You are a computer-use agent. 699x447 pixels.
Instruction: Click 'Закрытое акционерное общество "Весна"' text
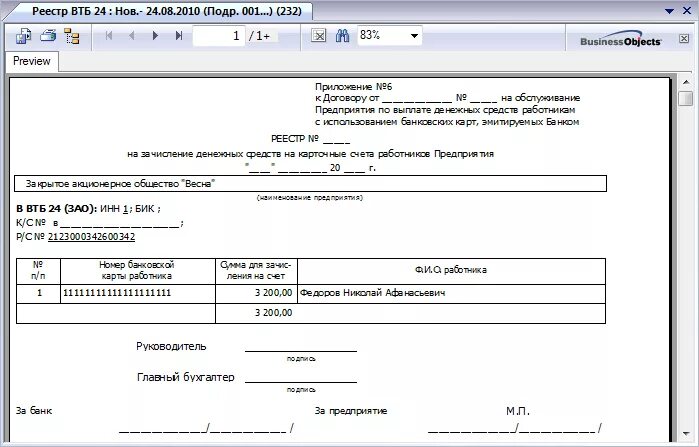click(x=120, y=184)
